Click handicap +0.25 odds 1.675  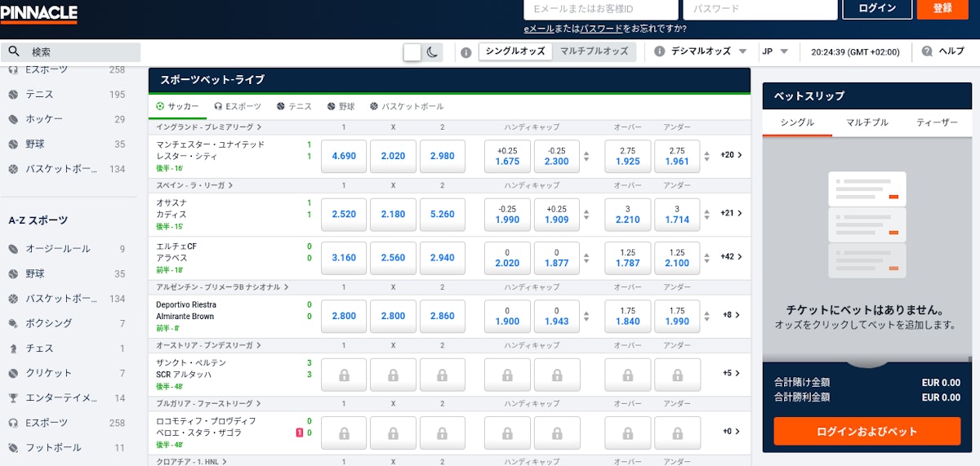click(507, 156)
